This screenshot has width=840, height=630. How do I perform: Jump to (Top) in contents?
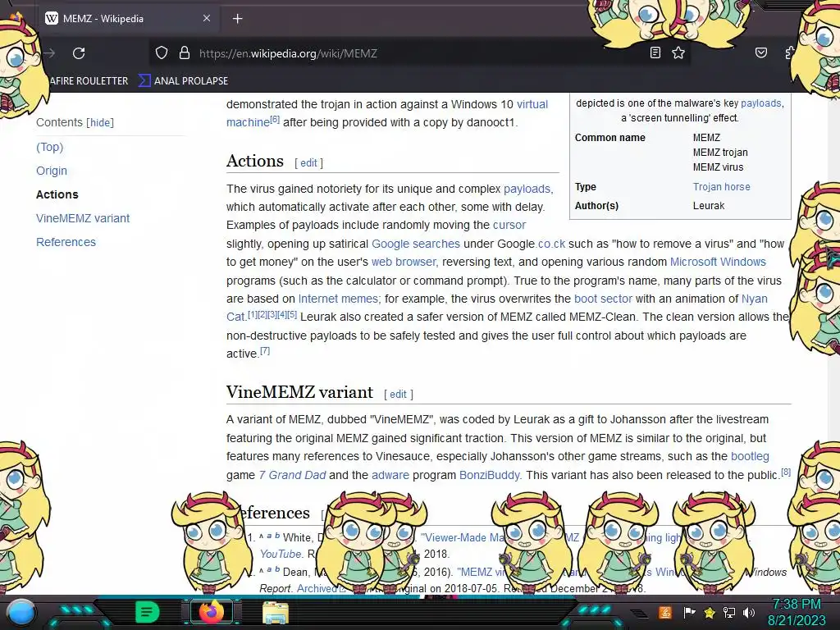[49, 147]
